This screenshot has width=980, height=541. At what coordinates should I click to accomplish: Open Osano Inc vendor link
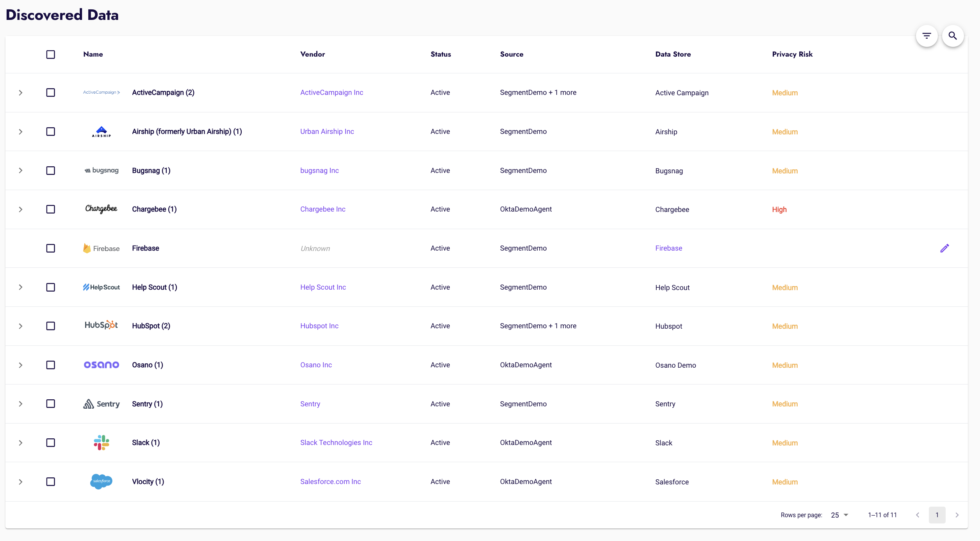[316, 365]
